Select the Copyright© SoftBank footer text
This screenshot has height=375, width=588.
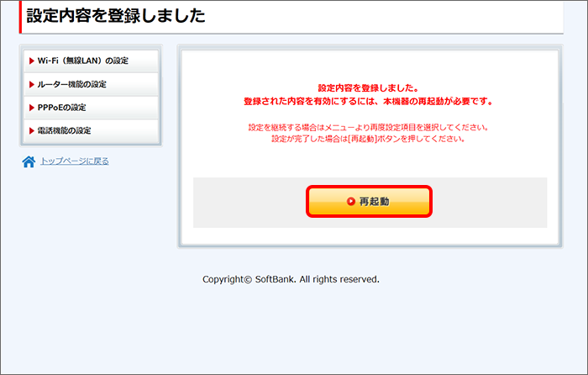291,279
